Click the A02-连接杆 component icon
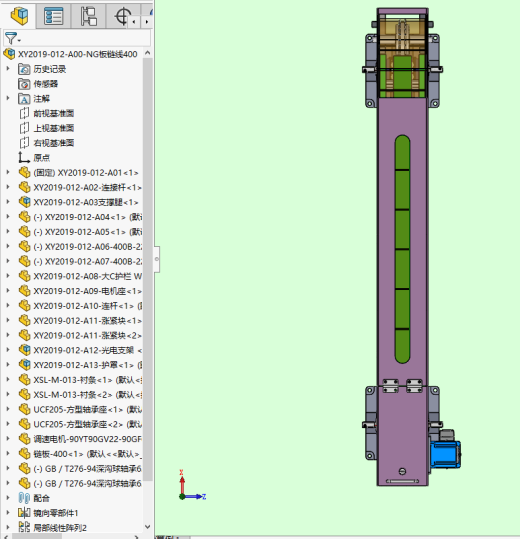The width and height of the screenshot is (520, 539). click(24, 187)
